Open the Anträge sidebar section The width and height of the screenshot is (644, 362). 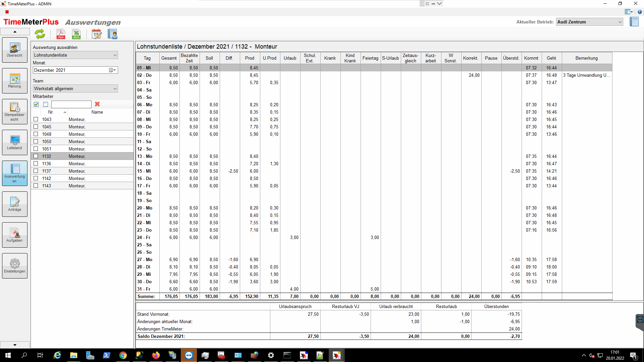[x=14, y=204]
